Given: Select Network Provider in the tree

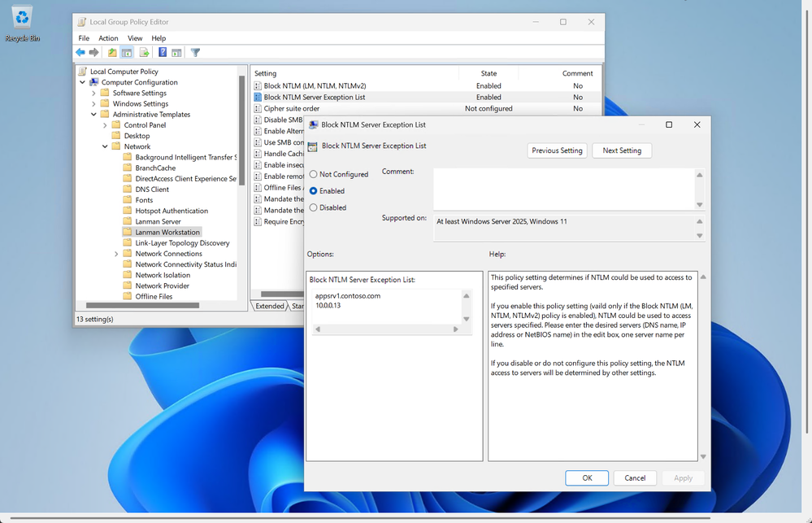Looking at the screenshot, I should 162,285.
